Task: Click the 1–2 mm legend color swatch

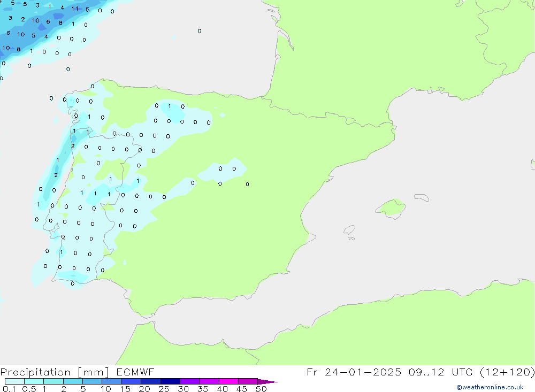Action: pyautogui.click(x=53, y=381)
